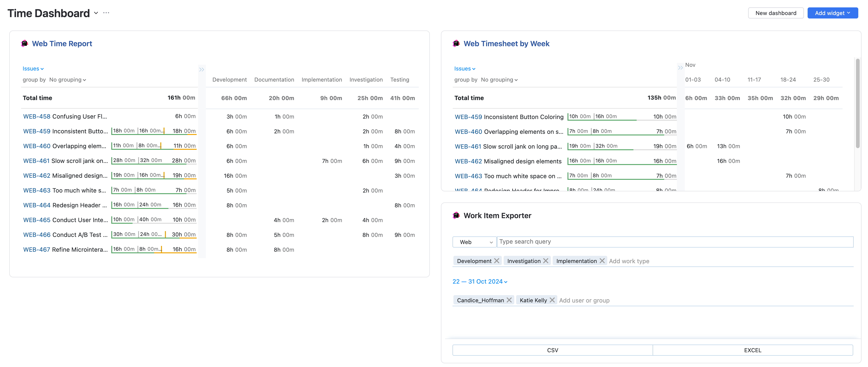Click the New dashboard button
This screenshot has height=367, width=868.
coord(776,13)
